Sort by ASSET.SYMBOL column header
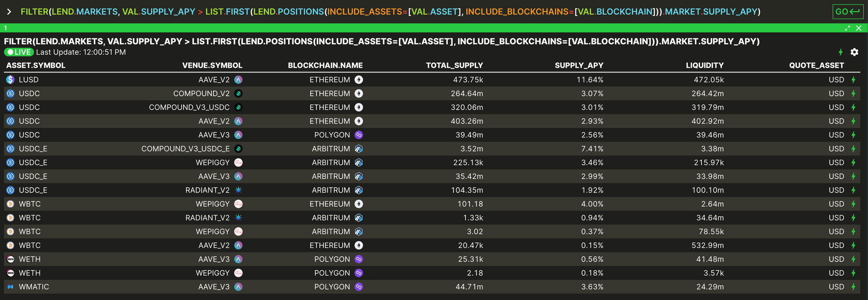868x300 pixels. (36, 65)
